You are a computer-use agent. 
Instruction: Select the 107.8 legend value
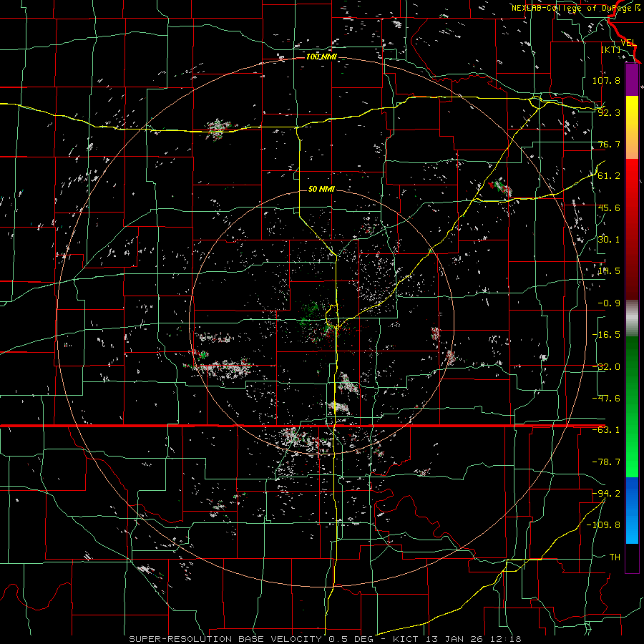pyautogui.click(x=606, y=80)
